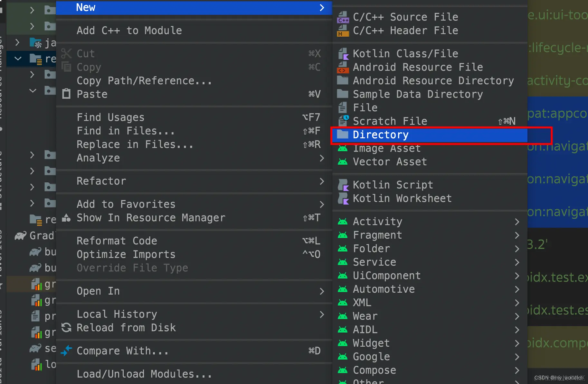The width and height of the screenshot is (588, 384).
Task: Select Copy Path/Reference menu entry
Action: [194, 81]
